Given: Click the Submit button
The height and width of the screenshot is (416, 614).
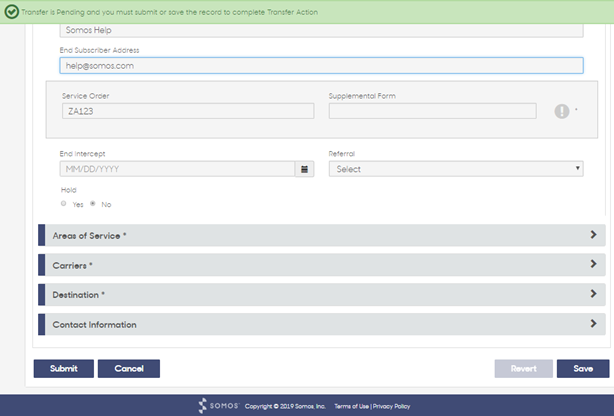Looking at the screenshot, I should [63, 369].
